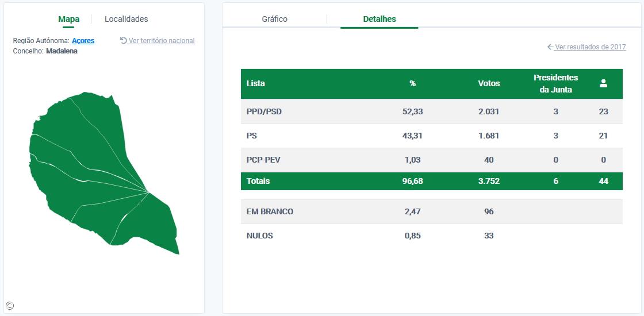This screenshot has width=644, height=316.
Task: Click the NULOS row
Action: click(x=431, y=236)
